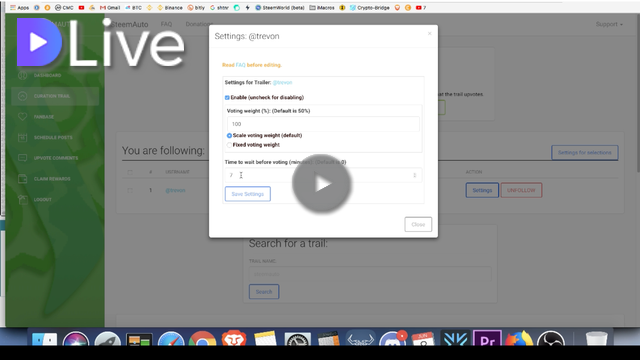Open Calendar from the dock
The height and width of the screenshot is (360, 640).
(423, 339)
